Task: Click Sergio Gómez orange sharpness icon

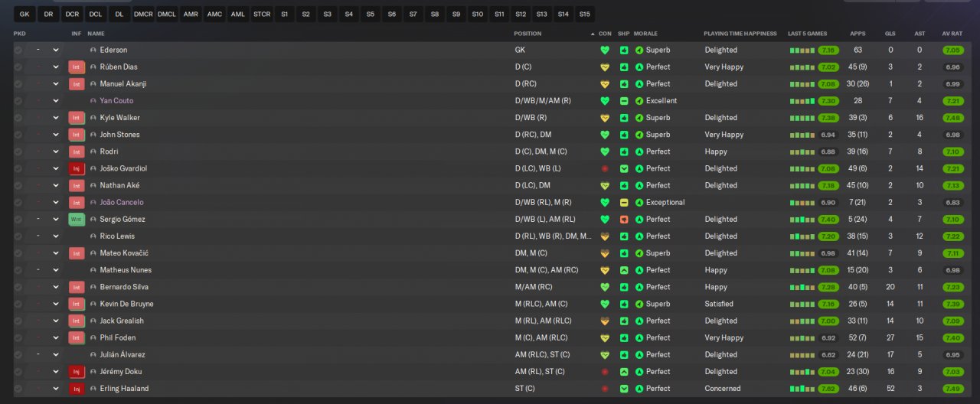Action: coord(624,220)
